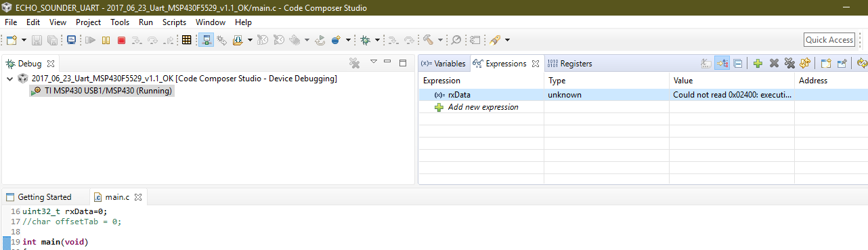Open the Edit menu

point(33,22)
